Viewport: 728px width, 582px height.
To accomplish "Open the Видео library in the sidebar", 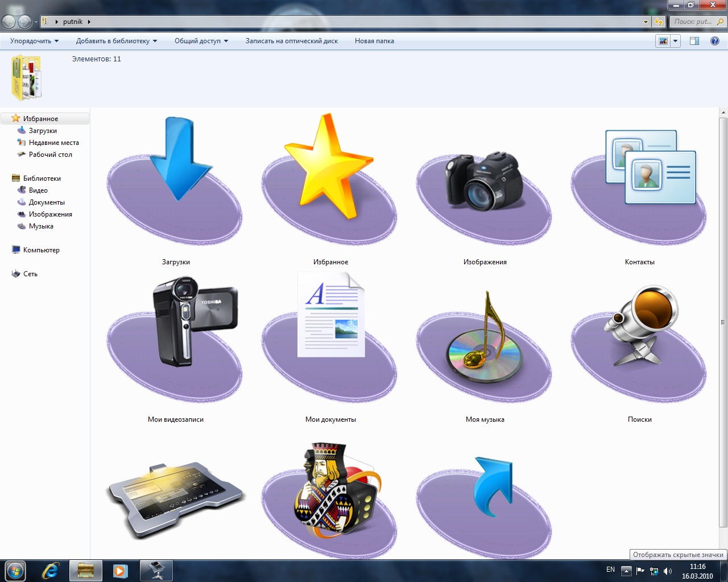I will 38,190.
